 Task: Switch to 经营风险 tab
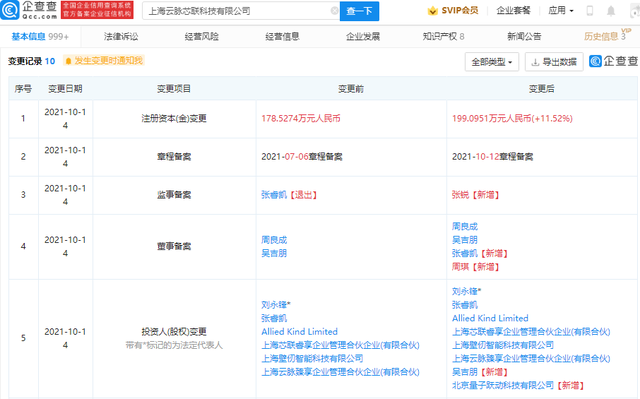click(x=202, y=37)
